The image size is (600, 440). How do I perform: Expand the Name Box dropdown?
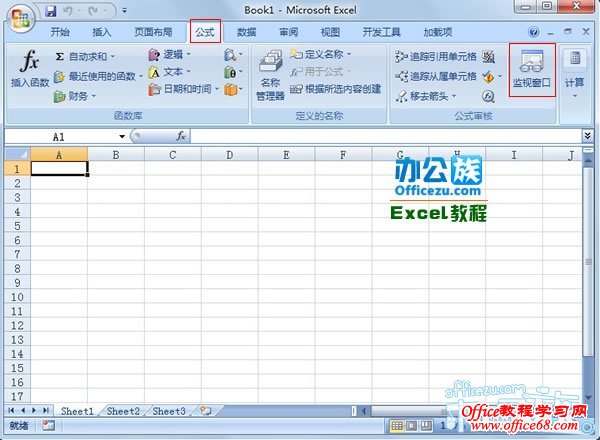pyautogui.click(x=122, y=136)
